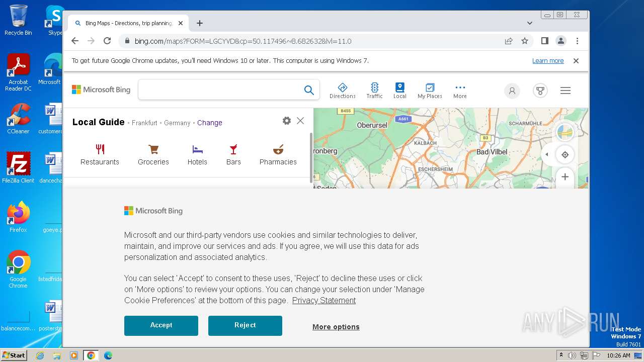
Task: Close the Bing Maps tab
Action: tap(181, 23)
